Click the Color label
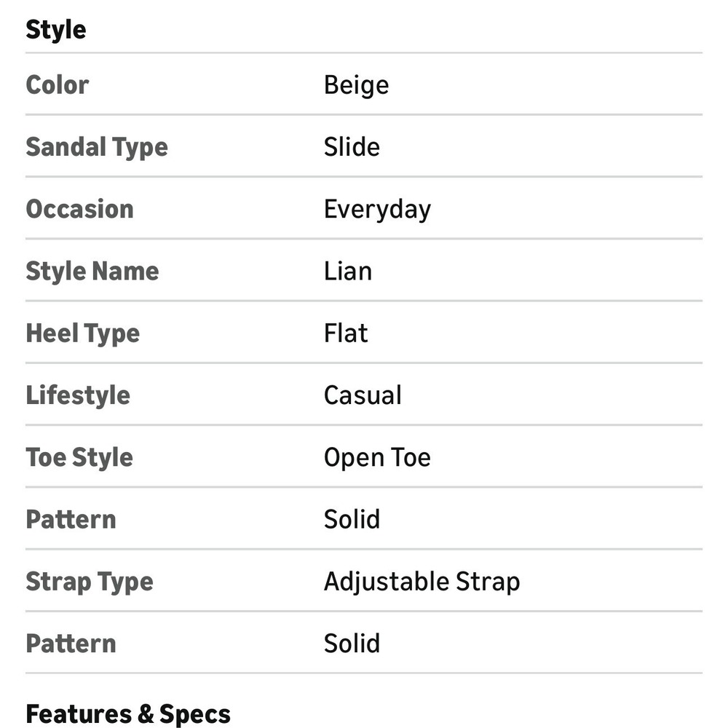This screenshot has width=728, height=728. (x=58, y=85)
